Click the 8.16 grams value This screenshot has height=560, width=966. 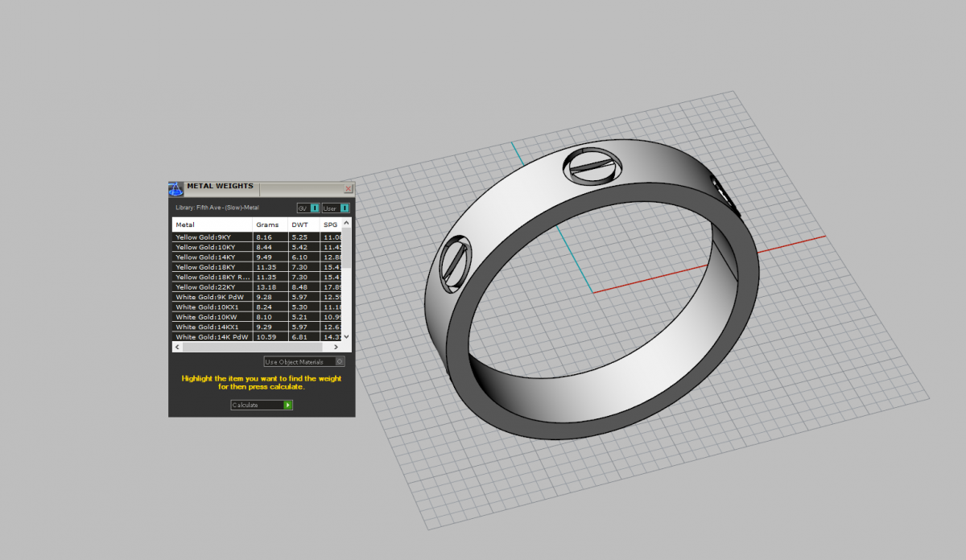pos(263,237)
